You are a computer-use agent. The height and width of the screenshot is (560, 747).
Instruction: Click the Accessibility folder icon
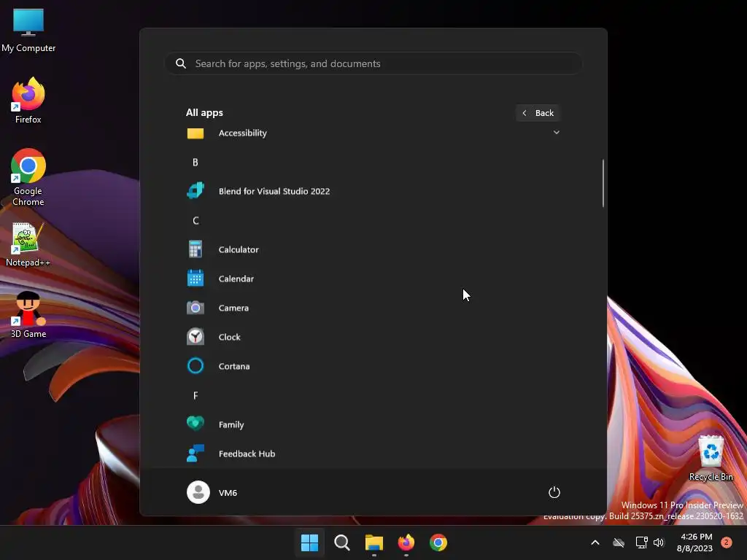[196, 133]
